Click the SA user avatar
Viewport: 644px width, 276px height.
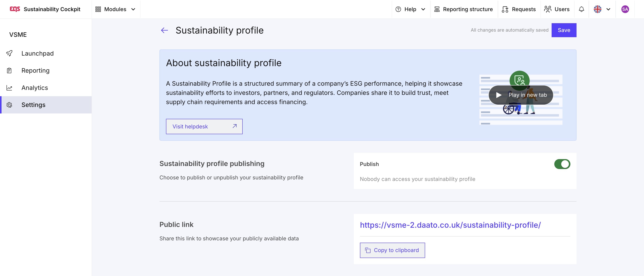pos(625,9)
